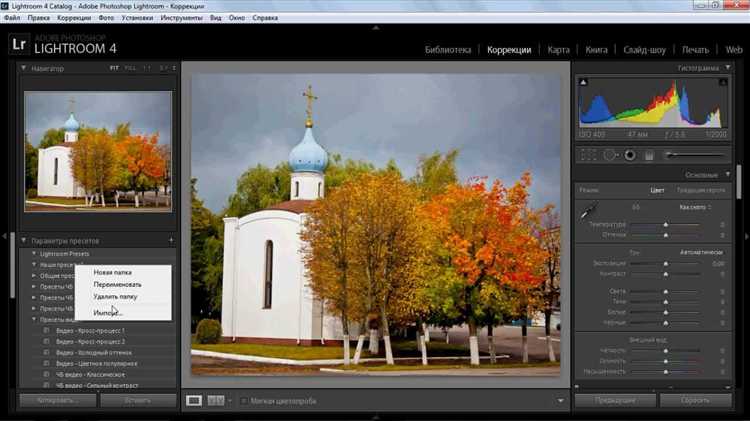Set treatment to Цвет

(x=657, y=190)
